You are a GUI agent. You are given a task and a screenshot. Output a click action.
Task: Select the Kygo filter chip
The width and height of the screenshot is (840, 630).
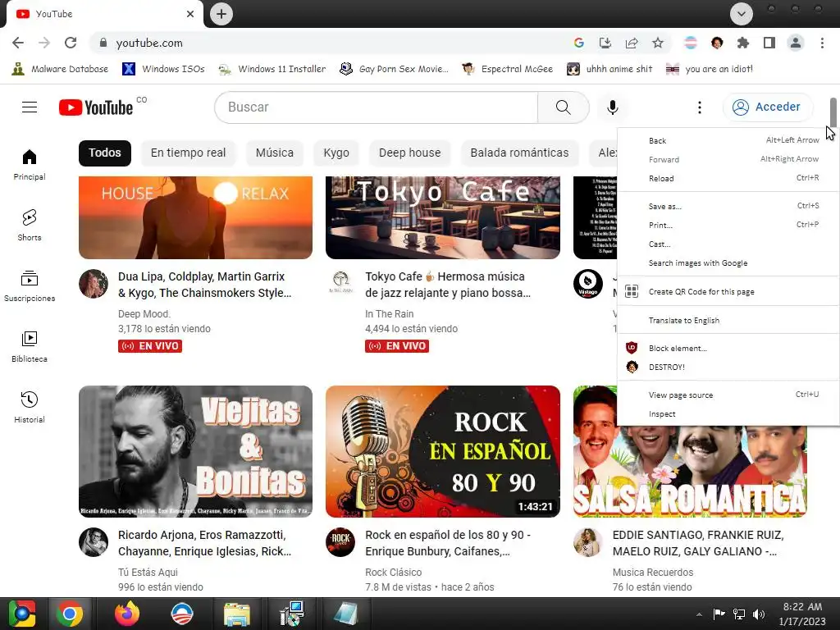click(336, 153)
